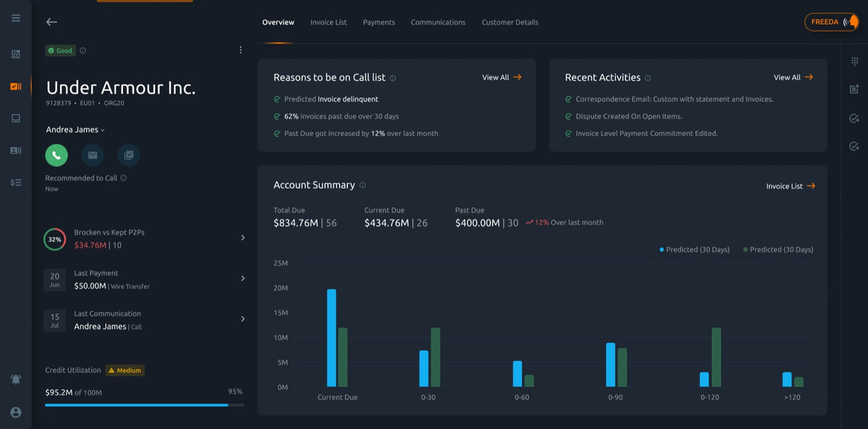Click info icon beside Recent Activities

point(648,78)
